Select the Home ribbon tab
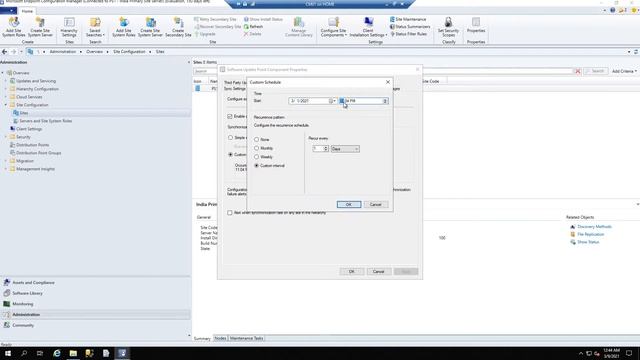 pos(27,11)
